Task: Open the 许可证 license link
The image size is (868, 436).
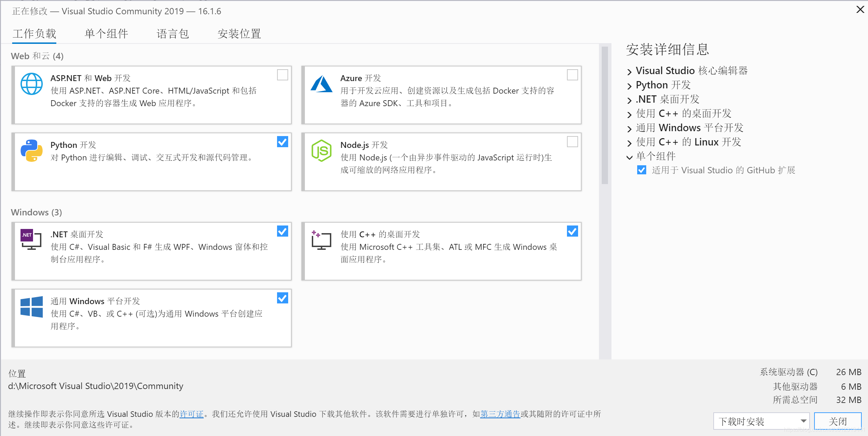Action: 192,414
